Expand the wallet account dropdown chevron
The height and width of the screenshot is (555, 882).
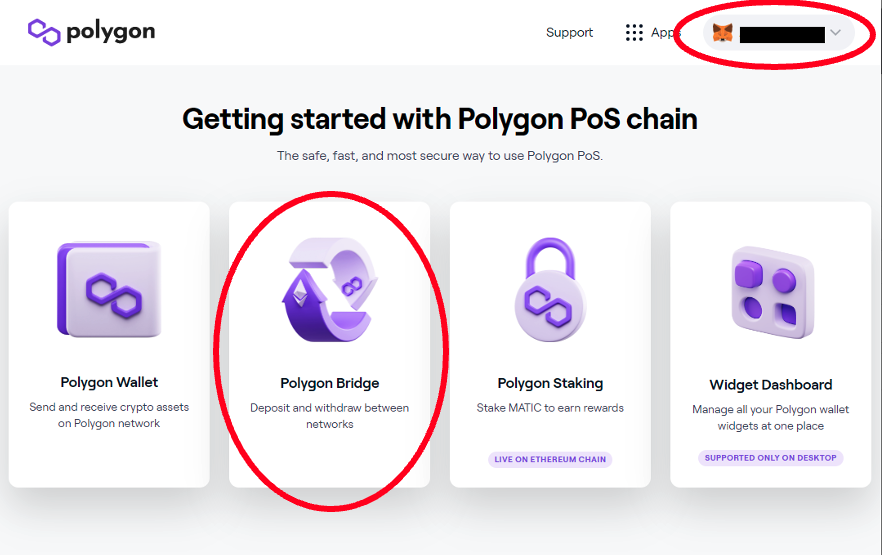tap(836, 33)
